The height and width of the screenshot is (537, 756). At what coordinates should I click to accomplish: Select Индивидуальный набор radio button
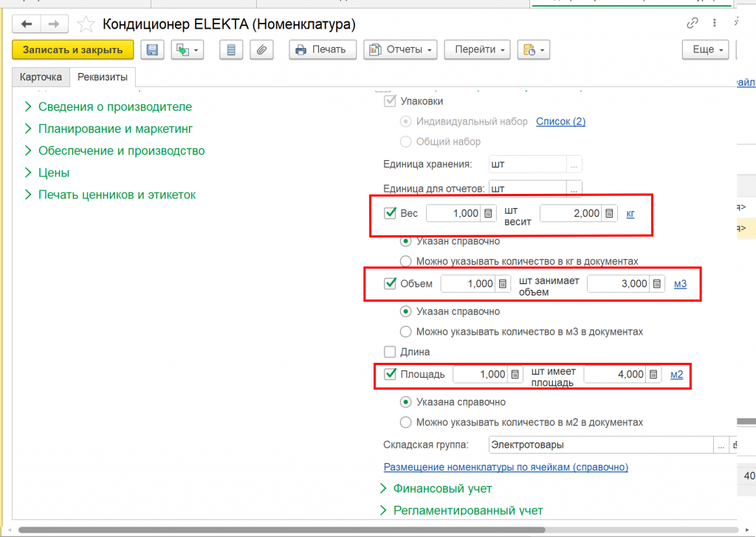click(405, 122)
